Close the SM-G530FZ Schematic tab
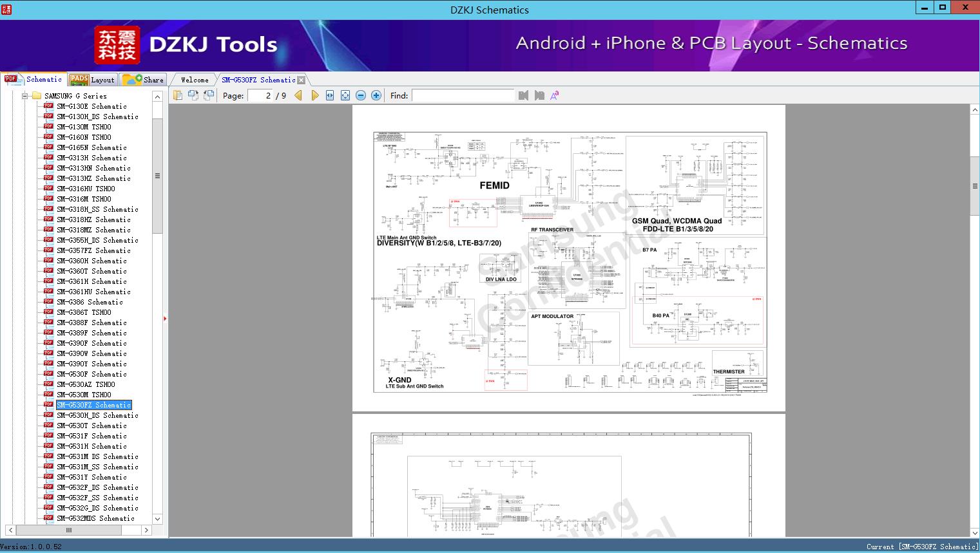Screen dimensions: 980x553 click(301, 80)
